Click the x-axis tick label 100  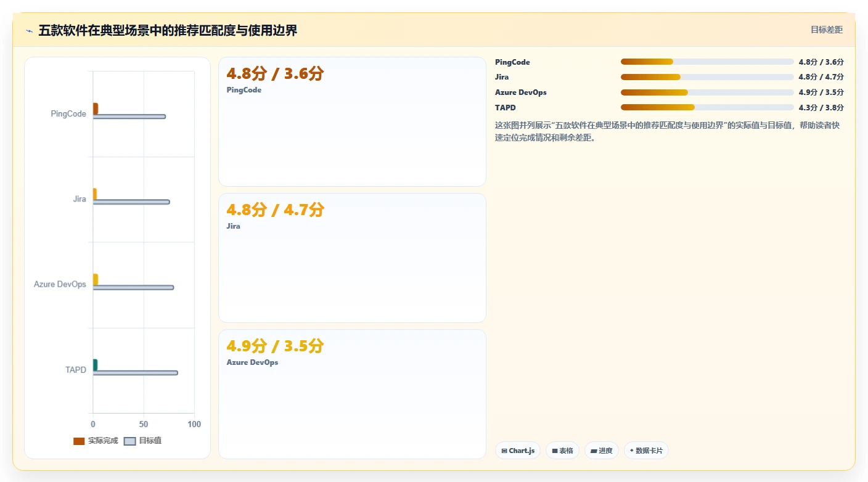(x=194, y=424)
